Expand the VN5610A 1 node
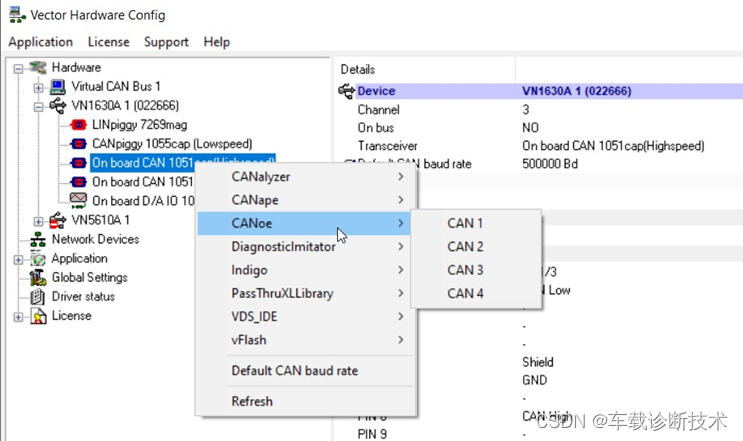The image size is (743, 441). (38, 221)
